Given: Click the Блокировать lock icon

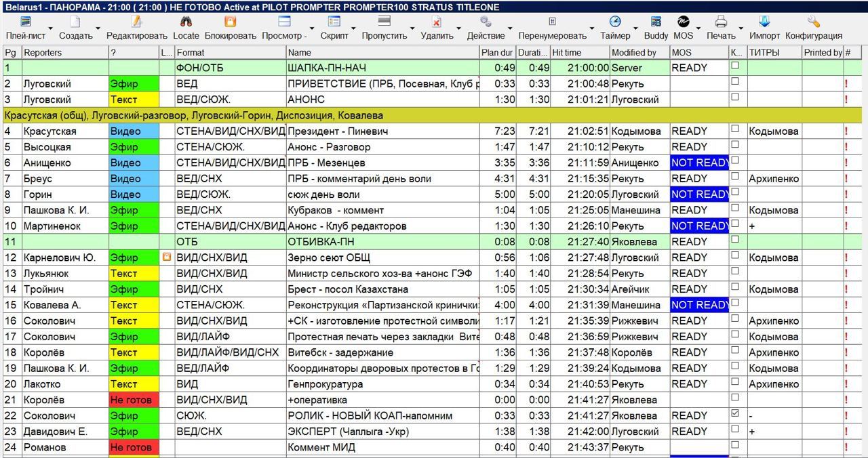Looking at the screenshot, I should coord(230,22).
